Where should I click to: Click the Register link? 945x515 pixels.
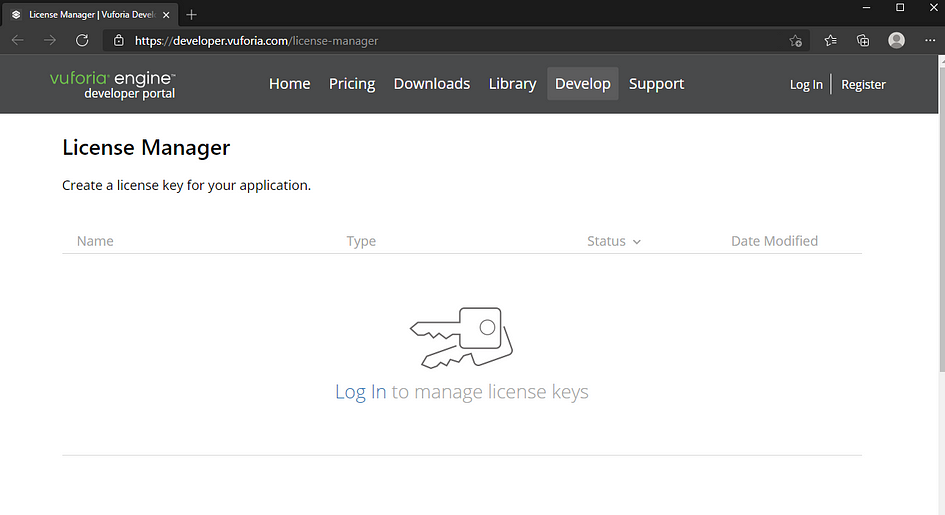point(863,84)
